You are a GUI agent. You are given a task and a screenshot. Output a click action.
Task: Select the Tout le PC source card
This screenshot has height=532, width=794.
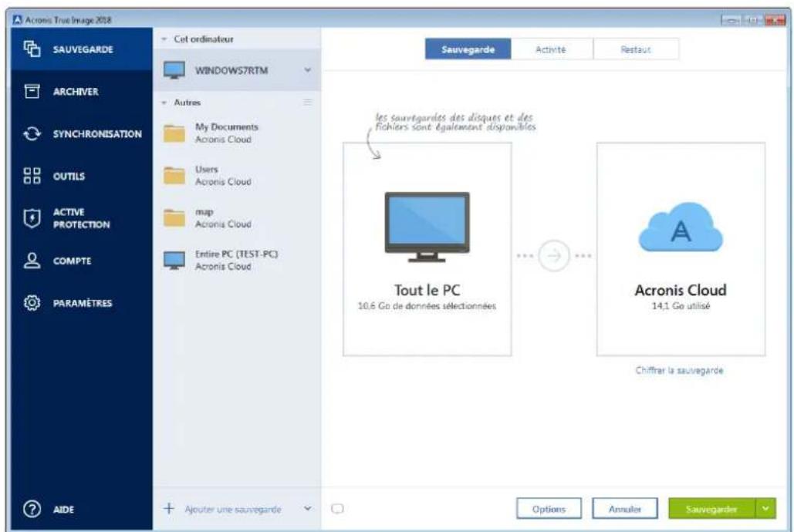[x=427, y=249]
